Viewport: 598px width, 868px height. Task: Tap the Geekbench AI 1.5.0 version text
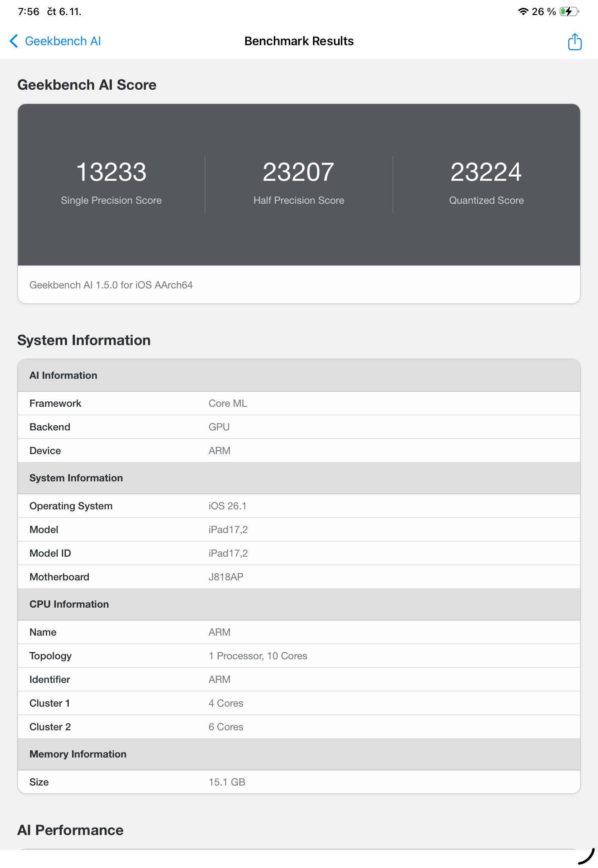[x=111, y=285]
